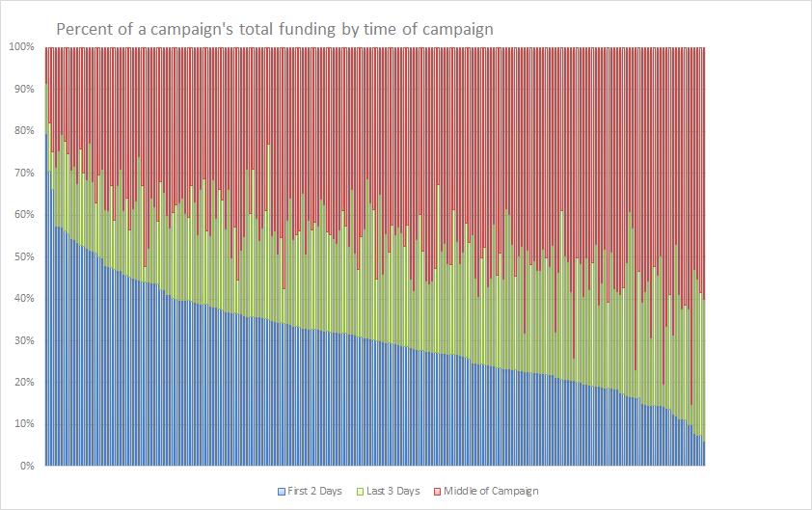812x510 pixels.
Task: Select the rightmost bar's red segment
Action: pyautogui.click(x=704, y=174)
